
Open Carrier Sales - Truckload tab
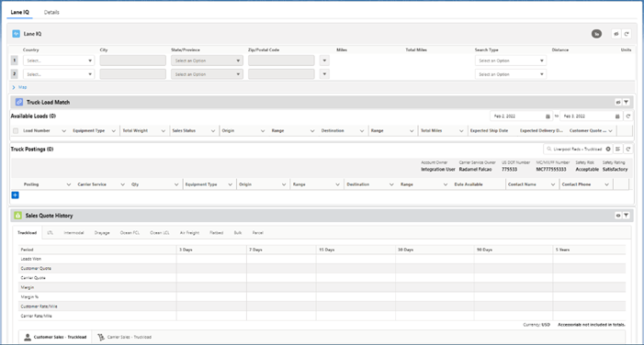click(124, 337)
